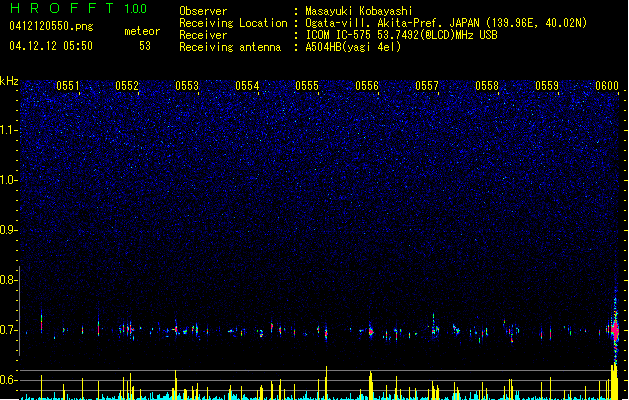Click the 0554 time marker
The height and width of the screenshot is (400, 629).
point(247,86)
